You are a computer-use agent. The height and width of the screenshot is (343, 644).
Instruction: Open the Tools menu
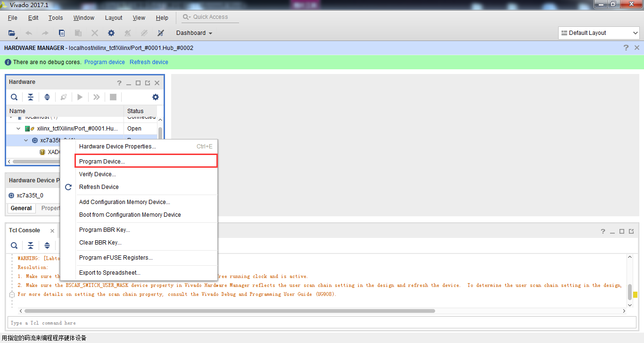pyautogui.click(x=56, y=18)
